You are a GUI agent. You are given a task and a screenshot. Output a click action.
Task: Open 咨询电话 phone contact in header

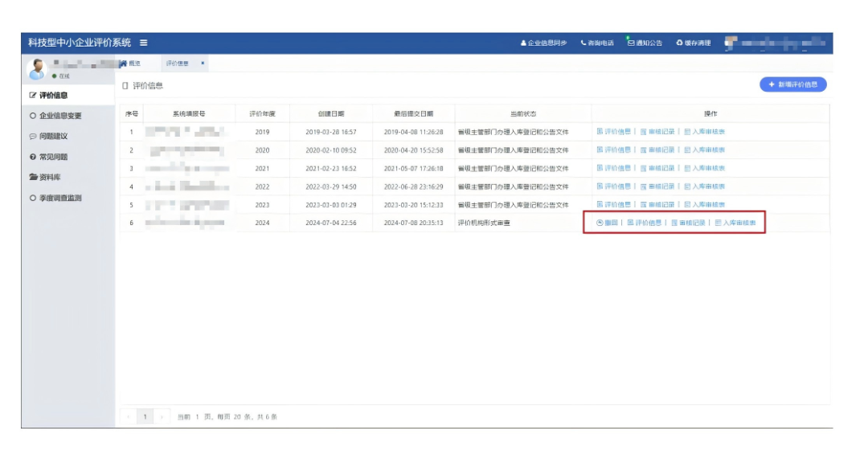coord(597,43)
